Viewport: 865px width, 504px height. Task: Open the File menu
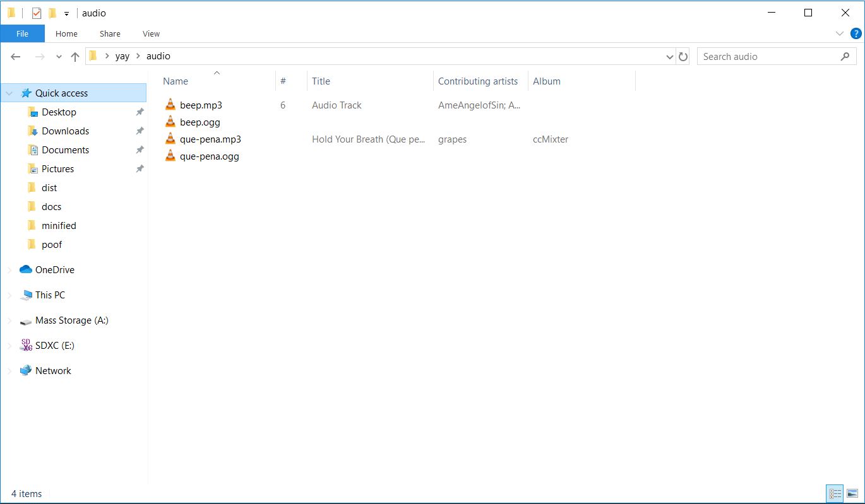(22, 34)
